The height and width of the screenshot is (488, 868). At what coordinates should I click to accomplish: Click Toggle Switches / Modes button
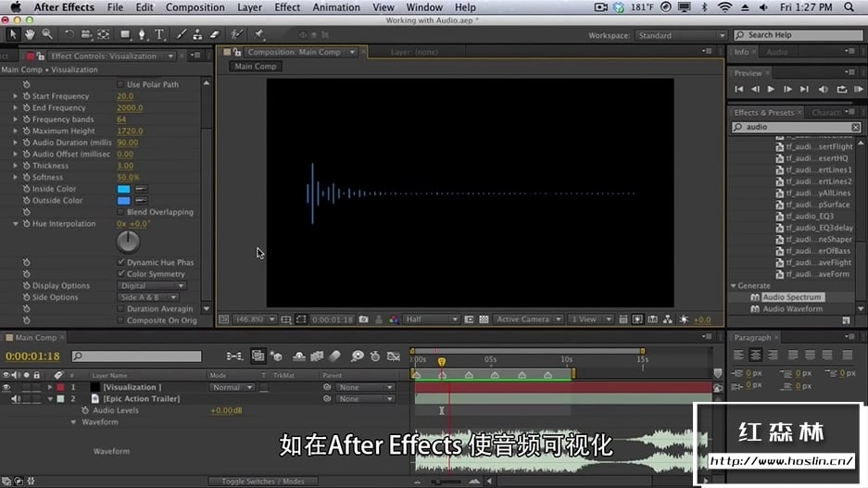(263, 482)
